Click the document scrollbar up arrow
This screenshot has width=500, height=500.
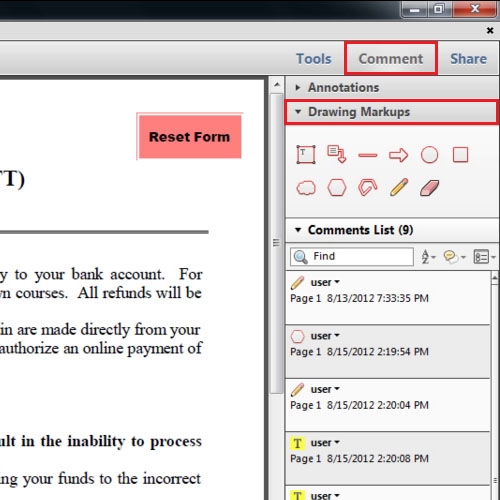277,85
